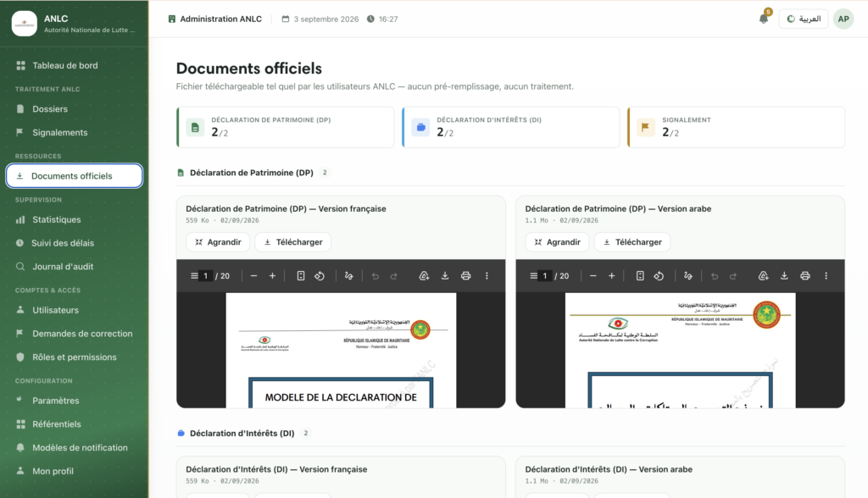Screen dimensions: 868x498
Task: Zoom out in Arabic DP PDF viewer
Action: coord(593,275)
